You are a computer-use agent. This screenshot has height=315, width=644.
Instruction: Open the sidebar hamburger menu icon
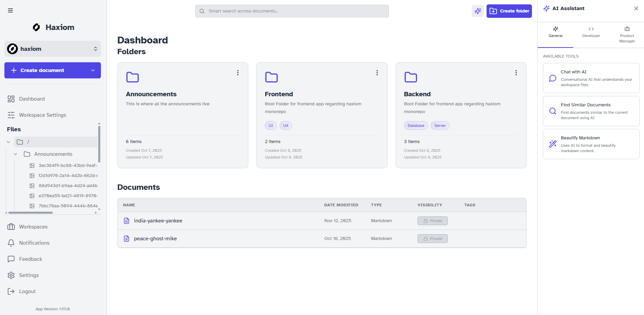point(10,10)
